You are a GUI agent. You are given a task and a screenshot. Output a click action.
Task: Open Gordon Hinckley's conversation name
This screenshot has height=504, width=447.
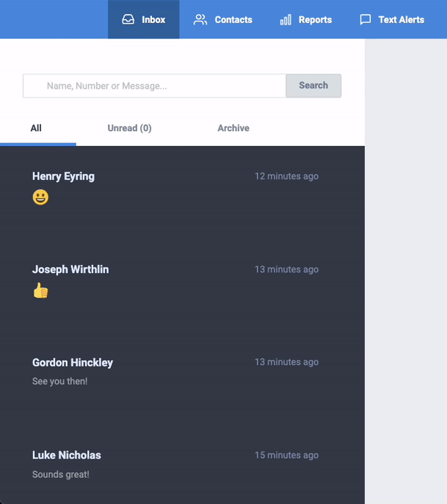(72, 363)
